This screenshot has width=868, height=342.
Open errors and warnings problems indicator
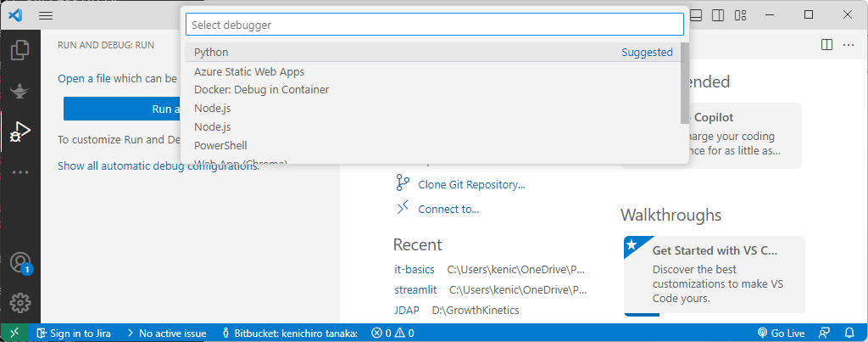pos(392,334)
